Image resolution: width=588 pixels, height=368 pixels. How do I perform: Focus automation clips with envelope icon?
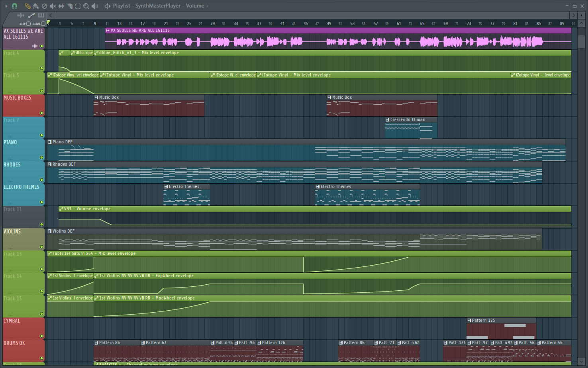31,16
